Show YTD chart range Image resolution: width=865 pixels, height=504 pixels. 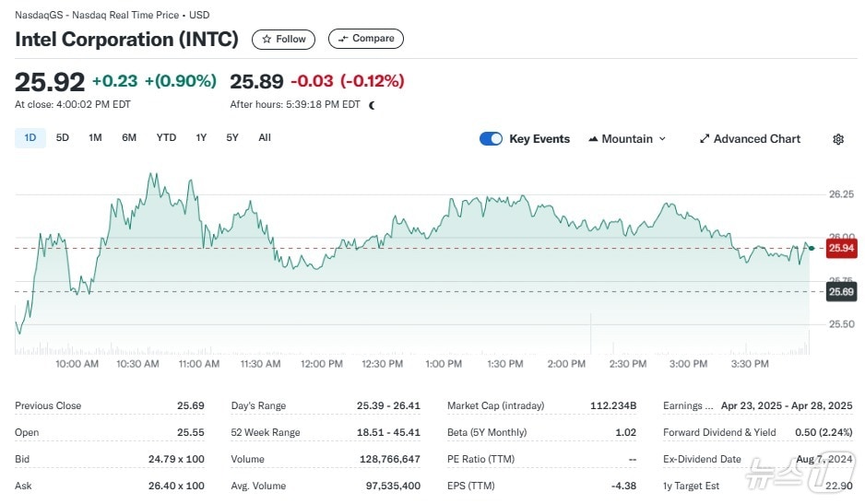click(166, 138)
